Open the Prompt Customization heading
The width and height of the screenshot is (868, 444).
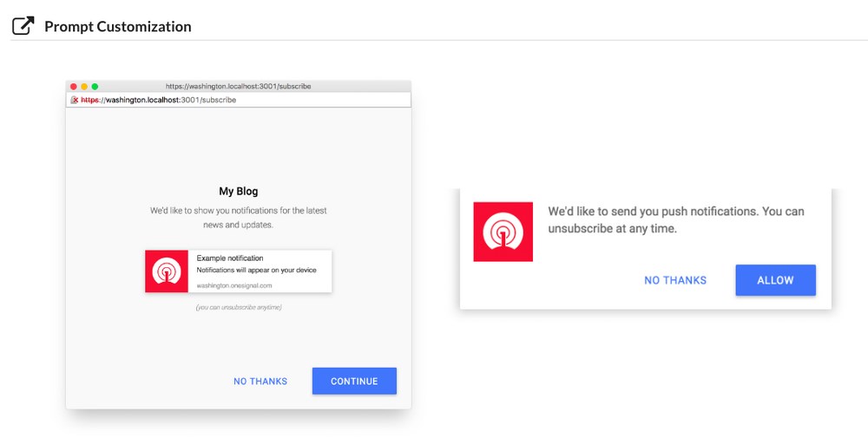(118, 27)
